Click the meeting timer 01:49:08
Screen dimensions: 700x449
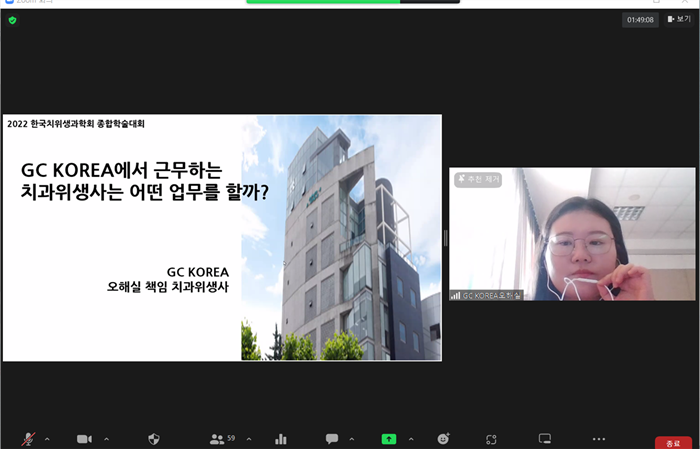click(640, 20)
